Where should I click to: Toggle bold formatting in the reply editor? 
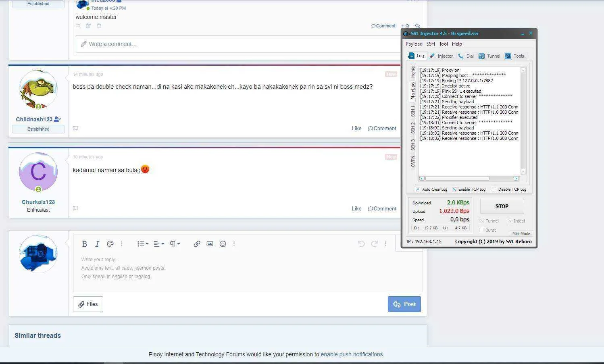pos(84,244)
